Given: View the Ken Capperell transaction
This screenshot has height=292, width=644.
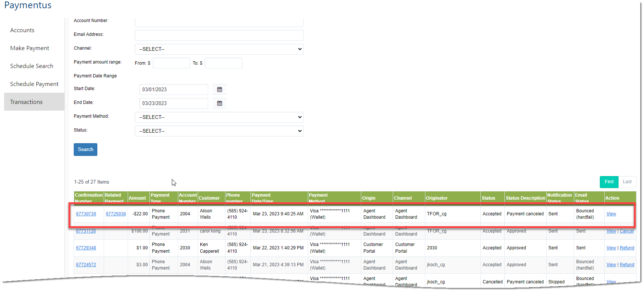Looking at the screenshot, I should coord(611,248).
